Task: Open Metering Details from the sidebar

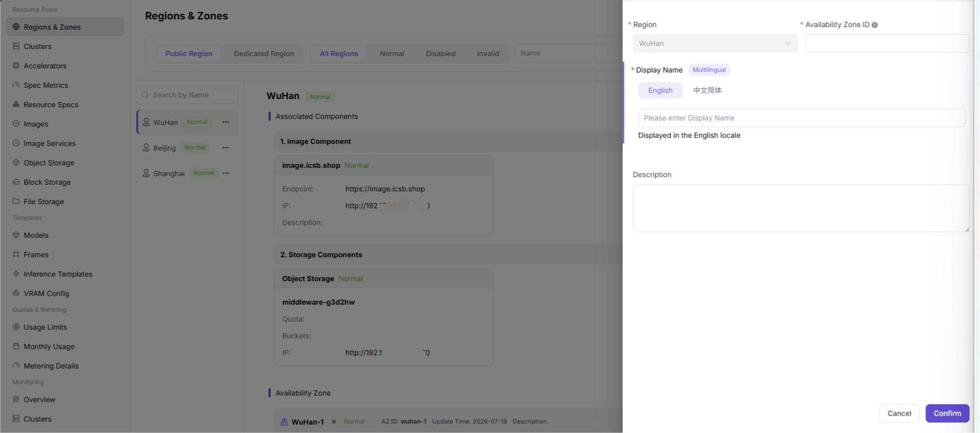Action: tap(65, 366)
